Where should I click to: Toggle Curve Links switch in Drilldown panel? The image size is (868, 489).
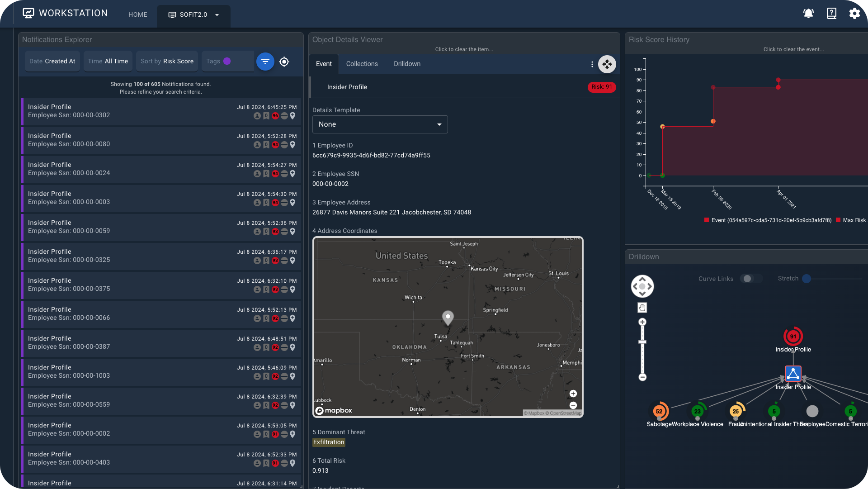click(x=748, y=279)
